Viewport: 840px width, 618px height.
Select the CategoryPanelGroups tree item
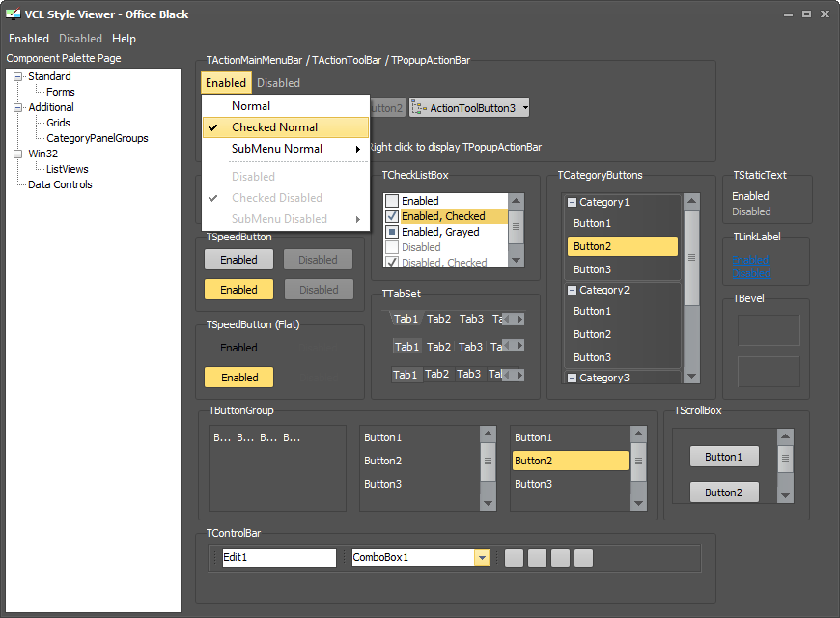(x=98, y=138)
